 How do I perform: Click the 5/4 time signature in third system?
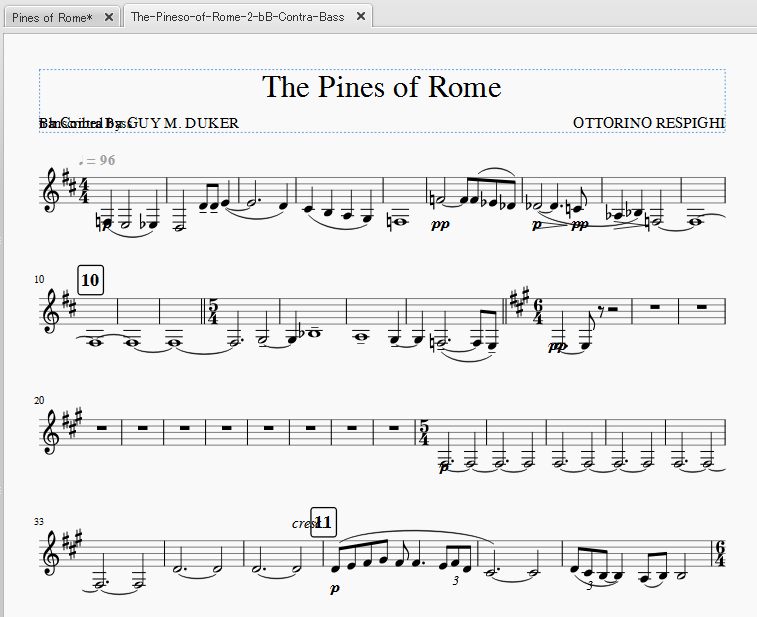(x=423, y=433)
